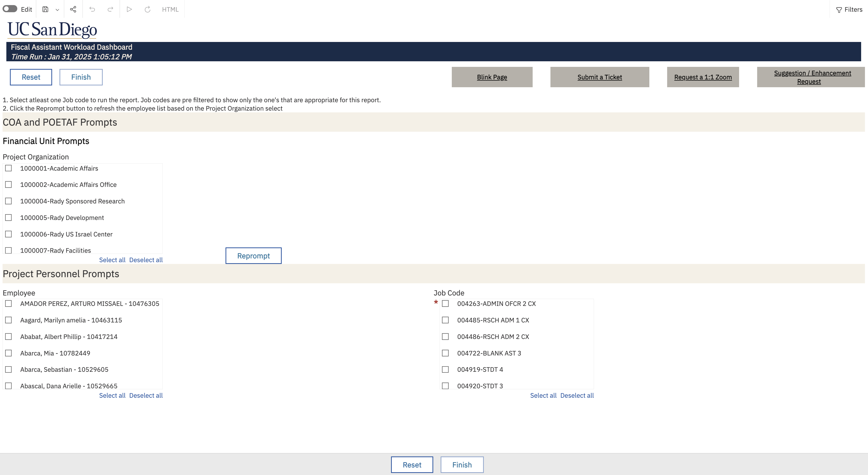Image resolution: width=868 pixels, height=475 pixels.
Task: Click the Undo icon
Action: coord(92,9)
